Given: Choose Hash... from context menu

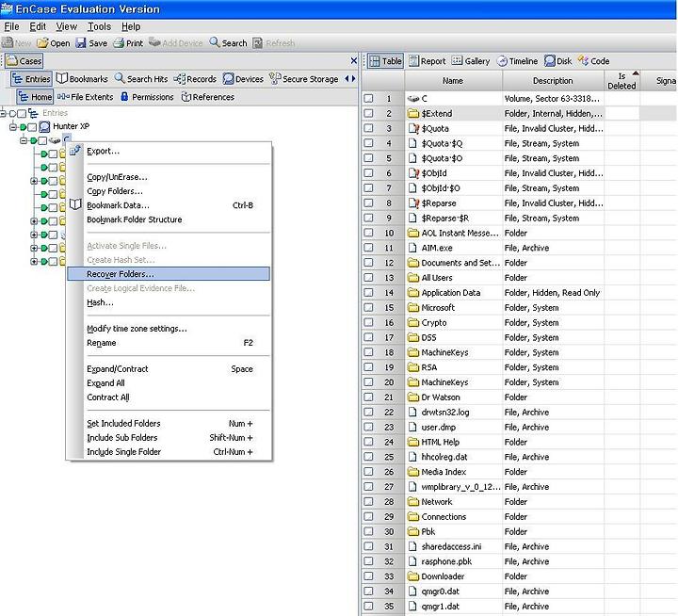Looking at the screenshot, I should click(169, 302).
